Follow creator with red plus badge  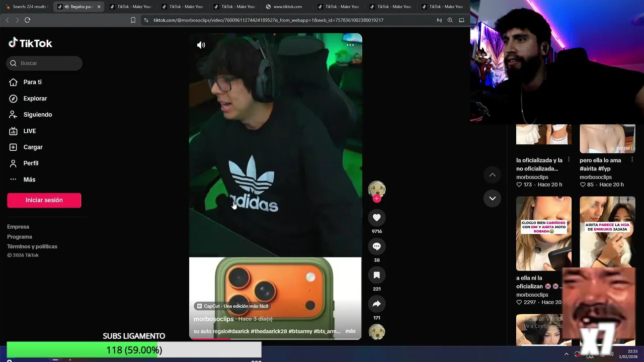[x=377, y=199]
